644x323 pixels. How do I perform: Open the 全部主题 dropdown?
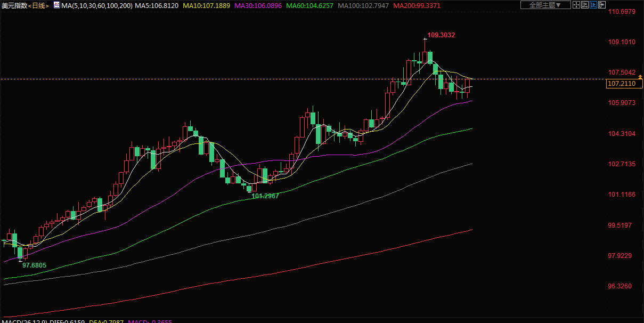(545, 5)
